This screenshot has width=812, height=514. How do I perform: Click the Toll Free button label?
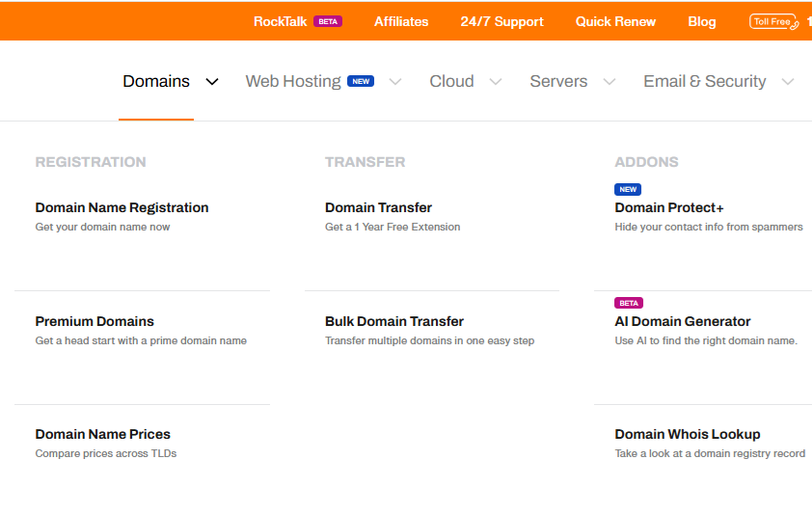point(771,22)
